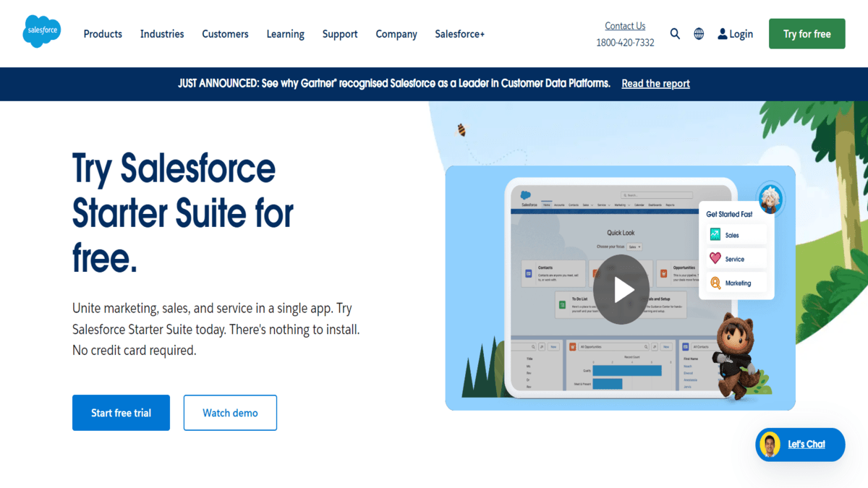Viewport: 868px width, 488px height.
Task: Select Service in Get Started Fast
Action: point(738,259)
